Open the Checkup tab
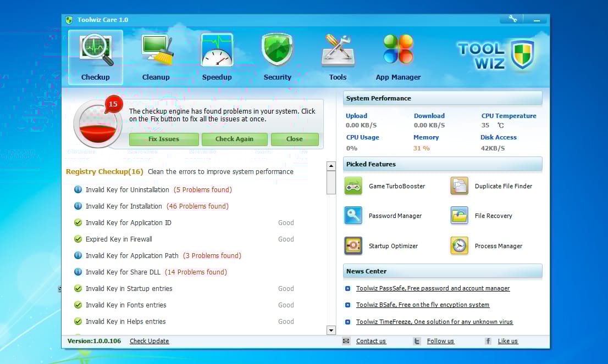The height and width of the screenshot is (364, 608). 96,57
